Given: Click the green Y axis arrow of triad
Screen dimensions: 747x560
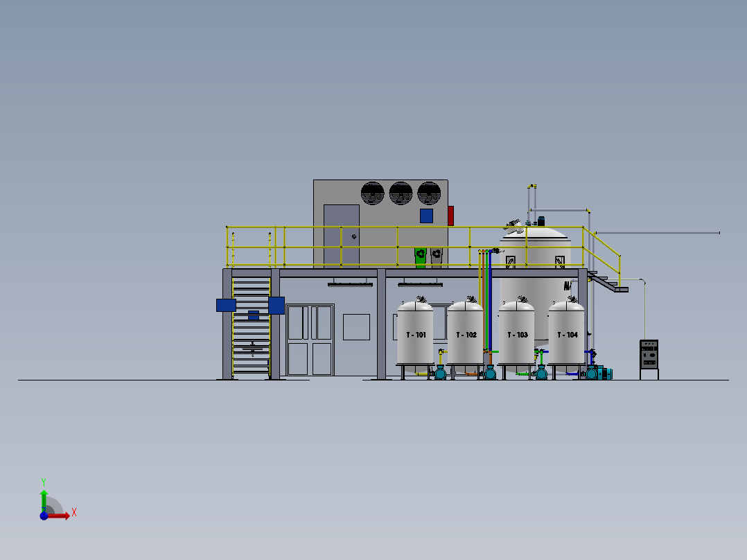Looking at the screenshot, I should [x=44, y=500].
